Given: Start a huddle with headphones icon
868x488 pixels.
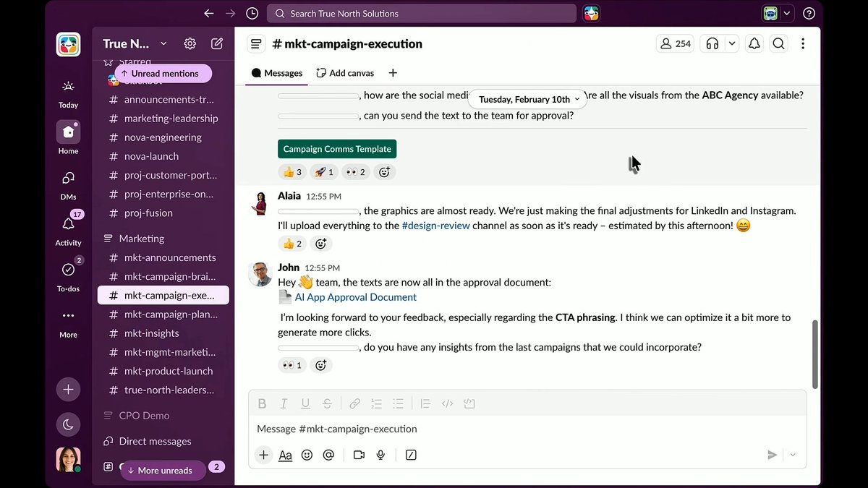Looking at the screenshot, I should [712, 43].
